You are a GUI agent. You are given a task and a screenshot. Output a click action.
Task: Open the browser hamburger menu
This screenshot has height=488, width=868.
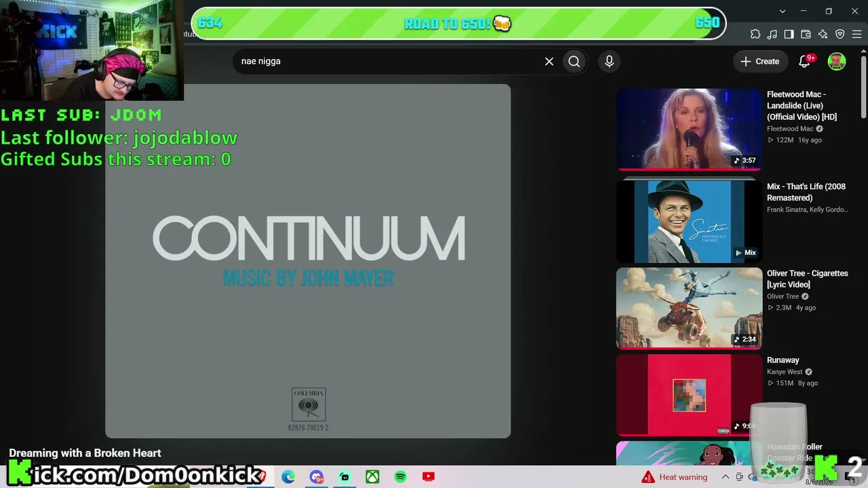pyautogui.click(x=856, y=34)
